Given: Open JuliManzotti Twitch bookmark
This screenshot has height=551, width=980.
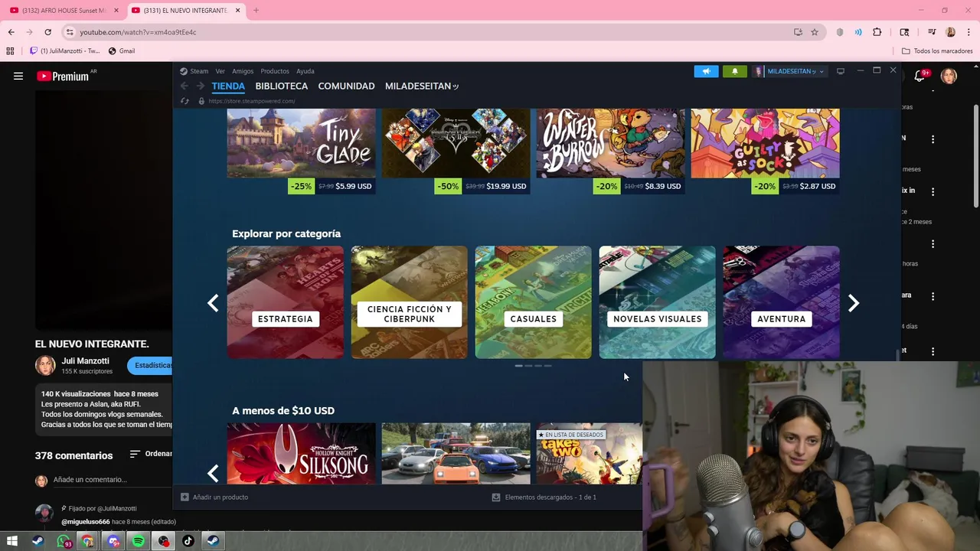Looking at the screenshot, I should [x=64, y=51].
